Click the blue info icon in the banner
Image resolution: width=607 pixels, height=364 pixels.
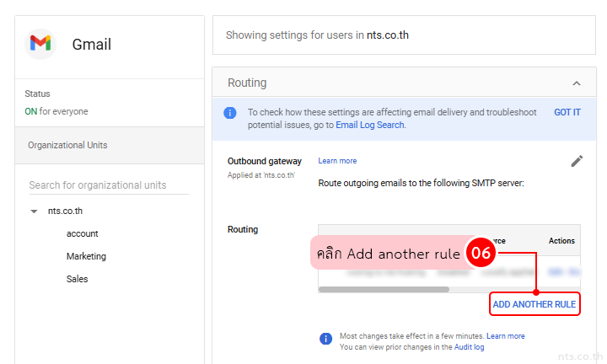tap(230, 112)
